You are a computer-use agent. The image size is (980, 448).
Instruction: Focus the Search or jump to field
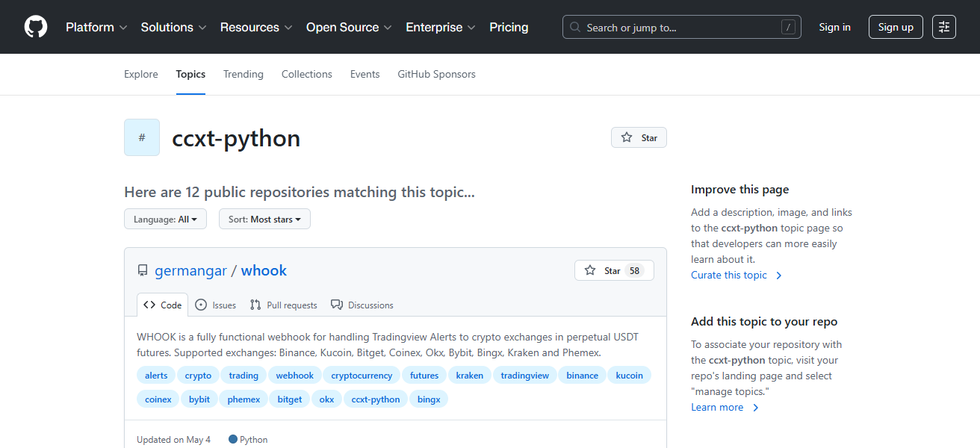[x=681, y=27]
